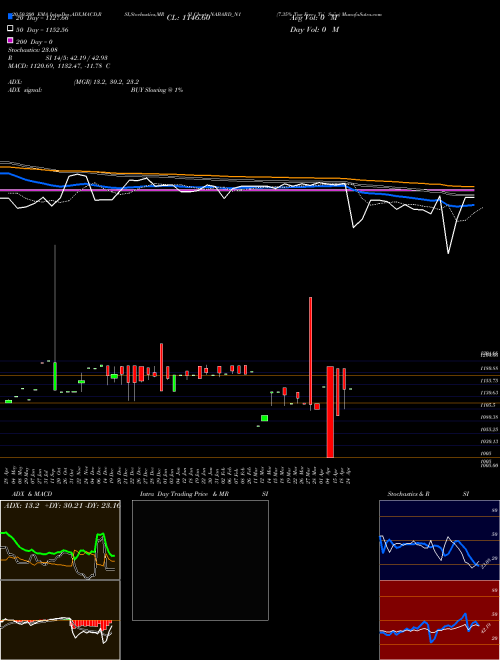
Task: Click the green candle with the tall grey wick
Action: (x=55, y=318)
